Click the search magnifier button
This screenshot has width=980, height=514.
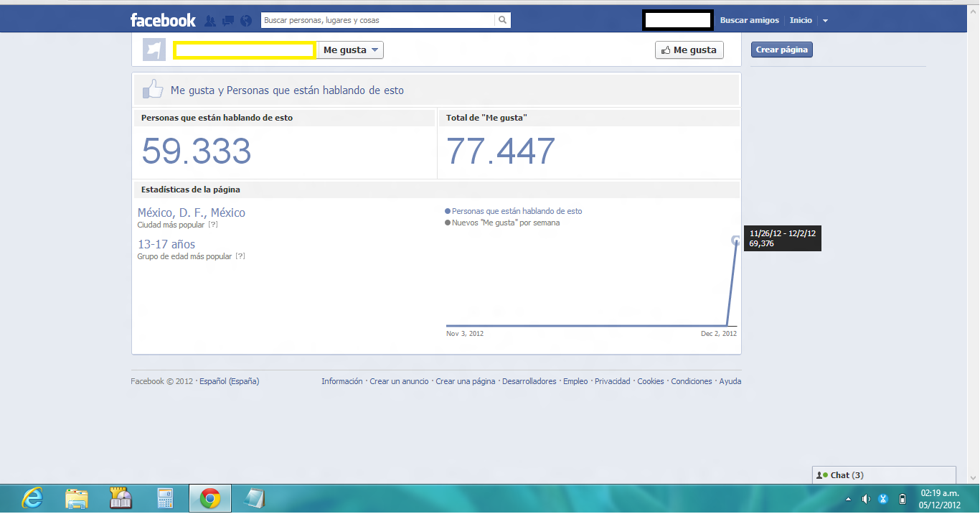tap(503, 20)
